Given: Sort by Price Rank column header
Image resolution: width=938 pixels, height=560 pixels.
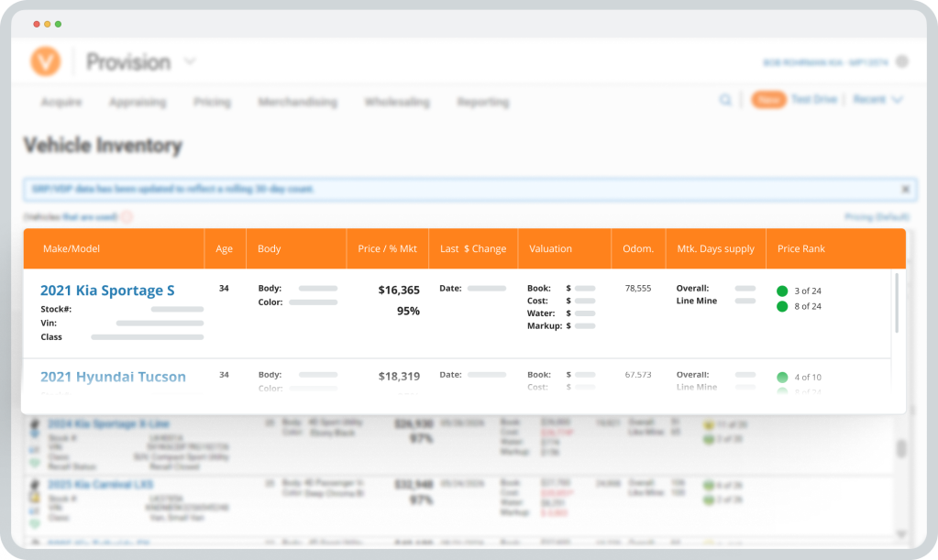Looking at the screenshot, I should coord(801,248).
